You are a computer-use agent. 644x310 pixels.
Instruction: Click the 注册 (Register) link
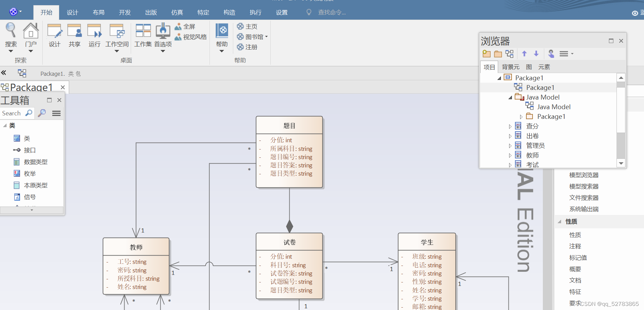click(251, 47)
